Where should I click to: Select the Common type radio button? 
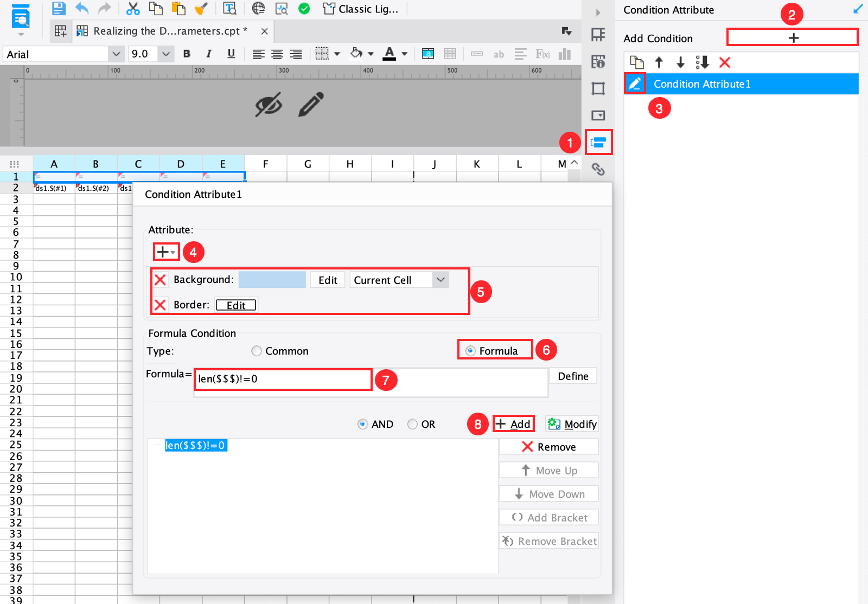[x=256, y=351]
